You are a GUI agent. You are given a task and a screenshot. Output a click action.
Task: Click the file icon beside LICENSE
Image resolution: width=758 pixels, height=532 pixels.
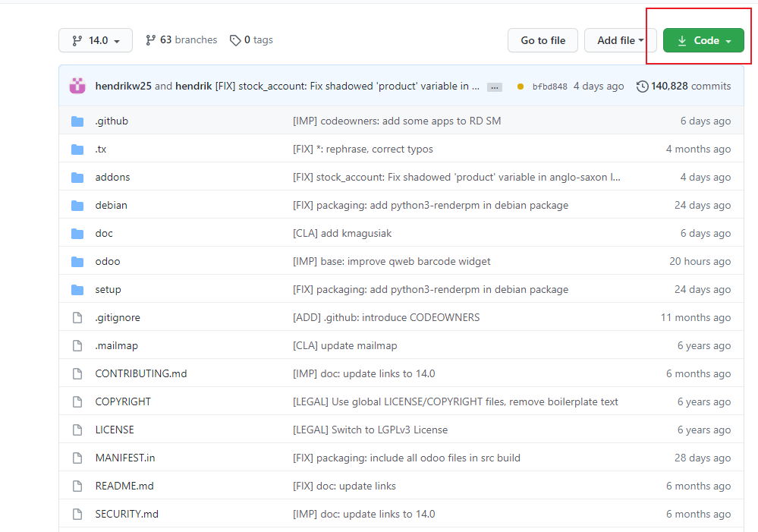coord(77,430)
